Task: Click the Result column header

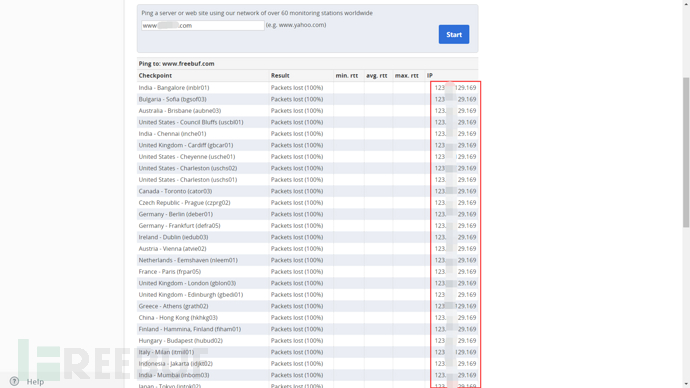Action: (280, 76)
